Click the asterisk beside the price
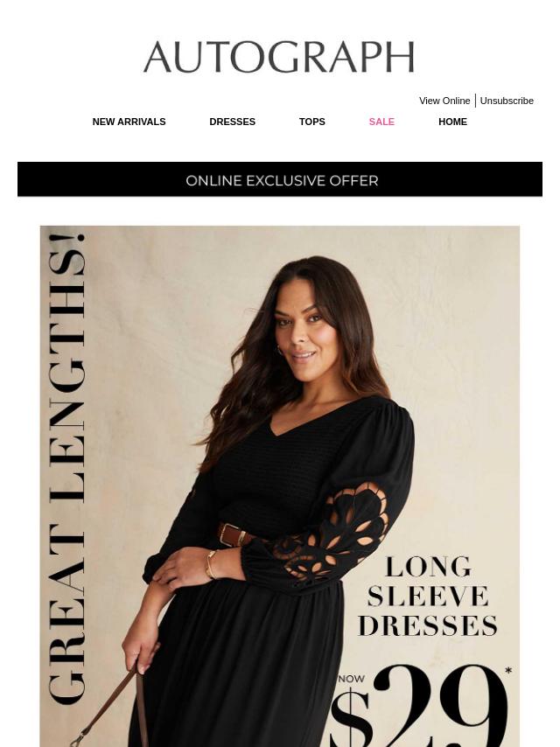This screenshot has height=747, width=560. 508,671
